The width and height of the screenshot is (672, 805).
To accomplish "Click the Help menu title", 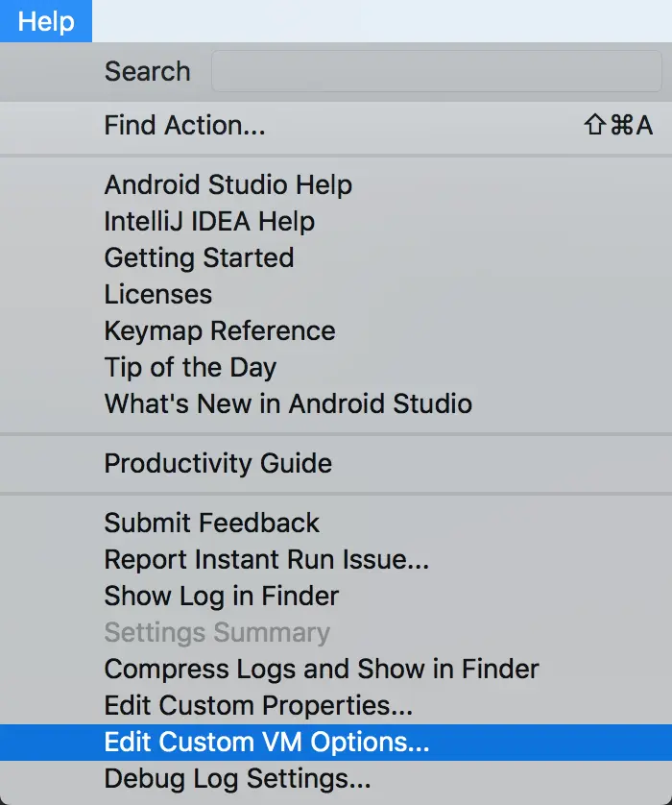I will 46,21.
